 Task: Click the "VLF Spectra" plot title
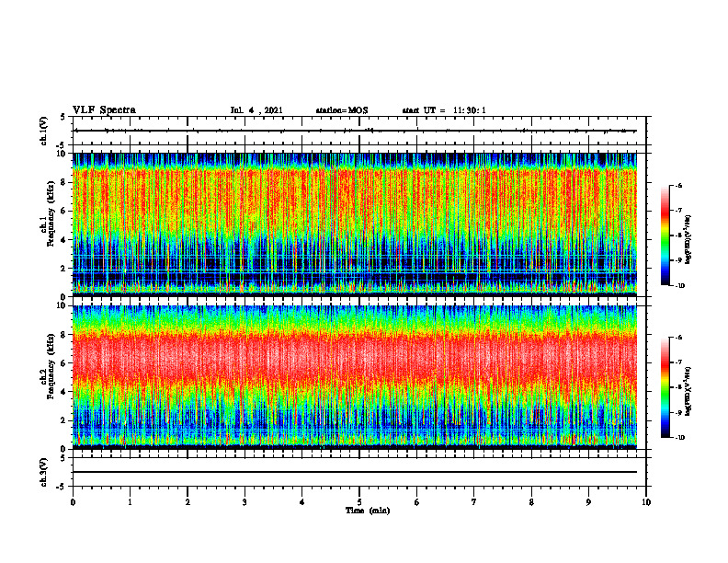(104, 110)
